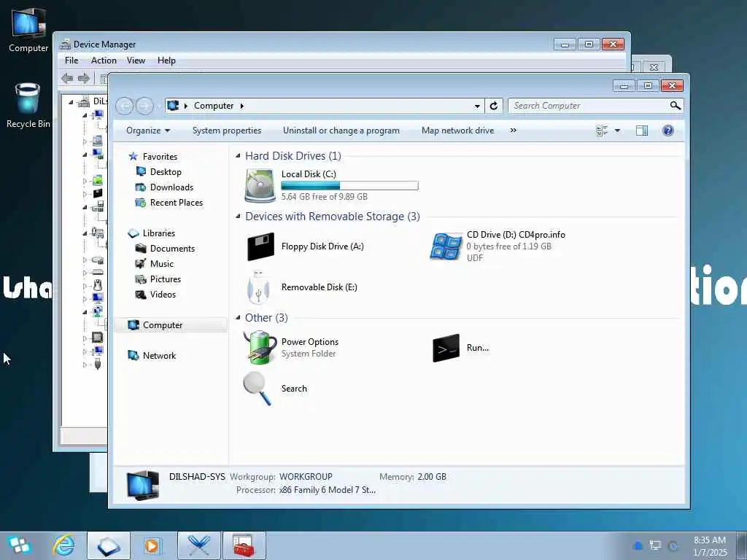Viewport: 747px width, 560px height.
Task: Click the Favorites heading in sidebar
Action: tap(160, 157)
